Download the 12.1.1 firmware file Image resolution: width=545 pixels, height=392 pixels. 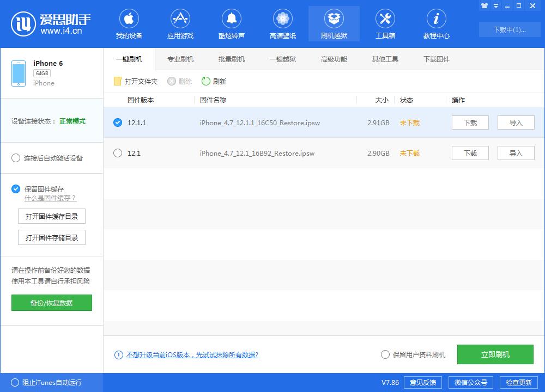(x=470, y=122)
